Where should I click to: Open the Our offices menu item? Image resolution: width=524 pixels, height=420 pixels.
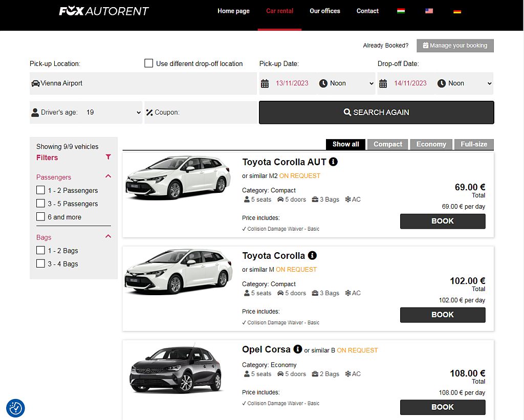[x=324, y=11]
